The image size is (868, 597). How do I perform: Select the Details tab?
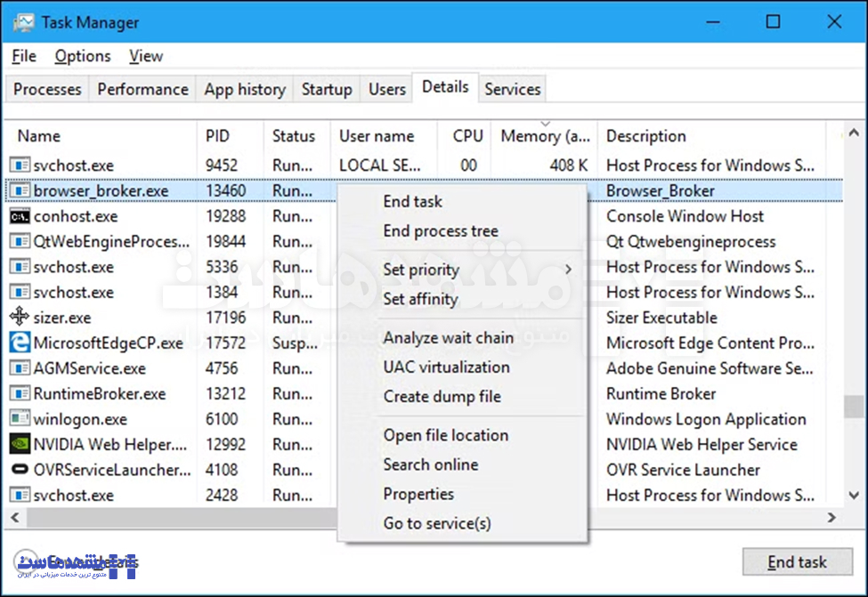[445, 87]
